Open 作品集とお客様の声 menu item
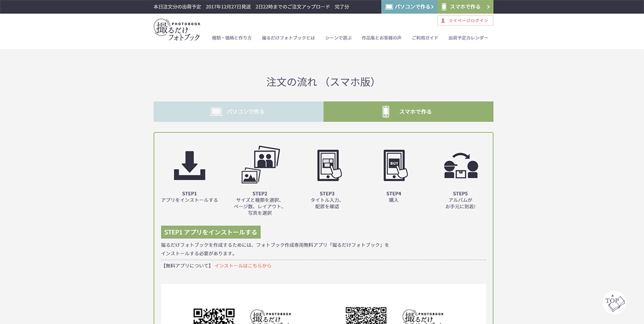This screenshot has width=644, height=324. [x=382, y=38]
